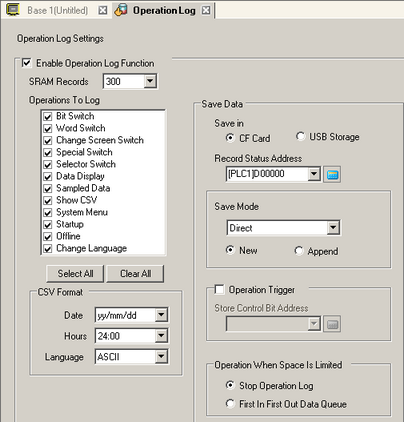Image resolution: width=404 pixels, height=422 pixels.
Task: Click the Clear All button
Action: coord(135,274)
